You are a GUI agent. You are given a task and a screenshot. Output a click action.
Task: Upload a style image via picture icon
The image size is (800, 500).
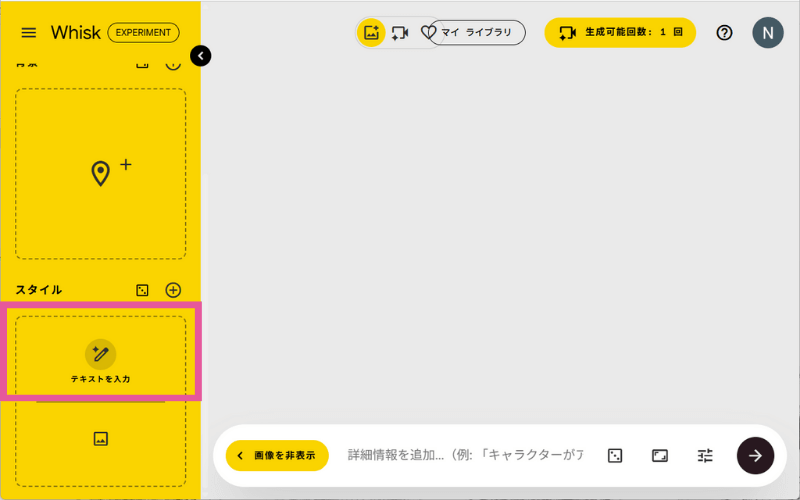coord(101,439)
